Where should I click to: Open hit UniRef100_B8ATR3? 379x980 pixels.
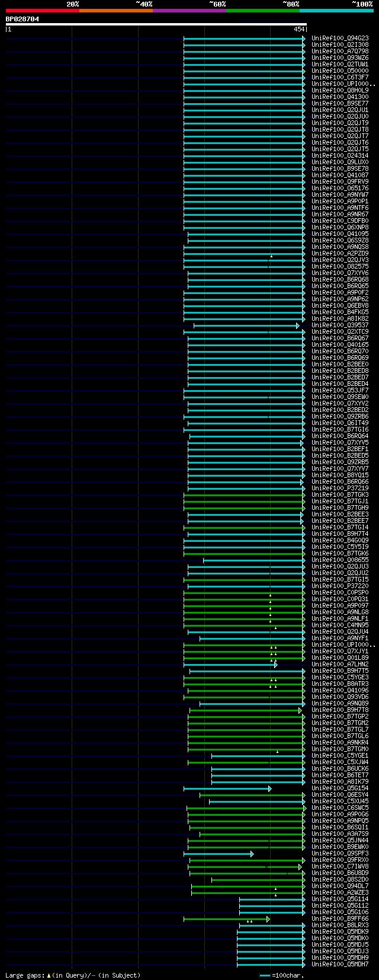point(340,684)
